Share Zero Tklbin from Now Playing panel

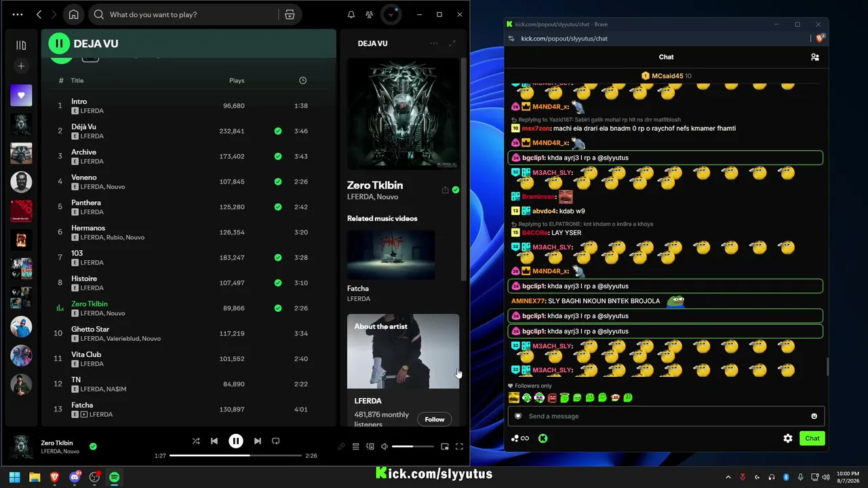pos(445,190)
